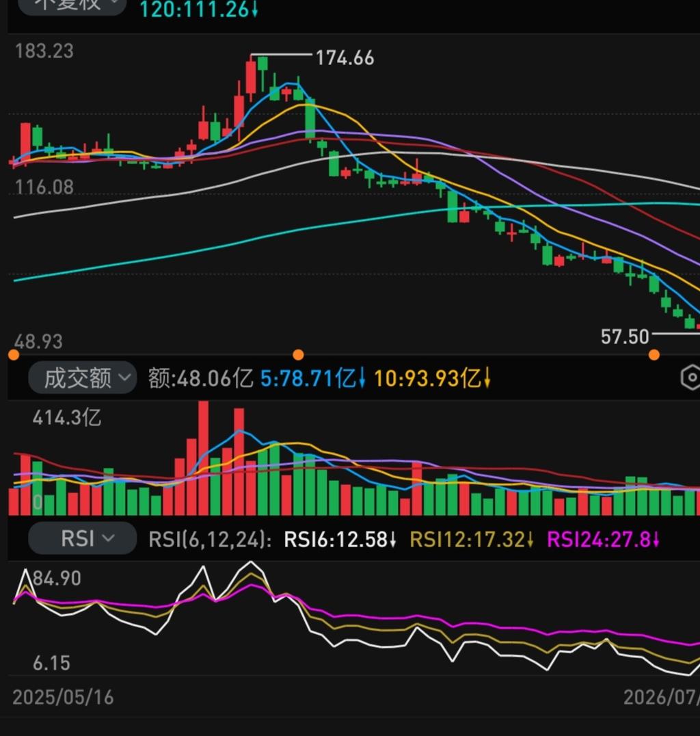Open the 成交额 indicator dropdown
Image resolution: width=700 pixels, height=736 pixels.
click(82, 378)
